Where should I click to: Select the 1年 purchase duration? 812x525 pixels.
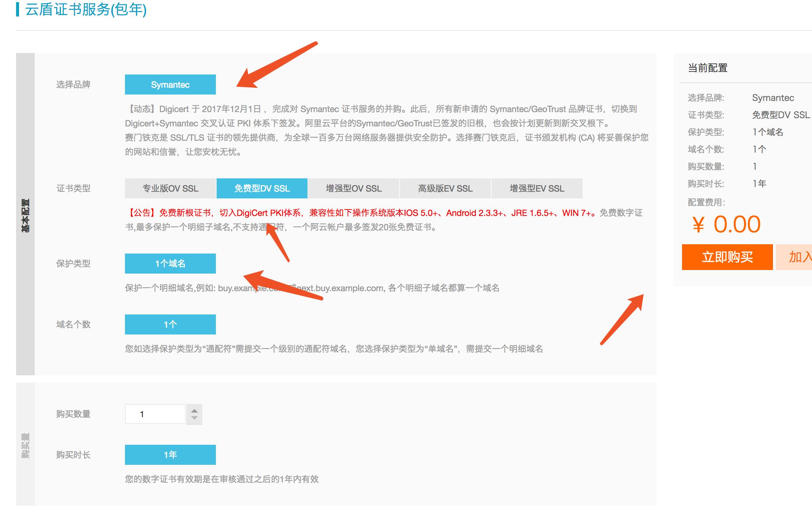pyautogui.click(x=170, y=455)
